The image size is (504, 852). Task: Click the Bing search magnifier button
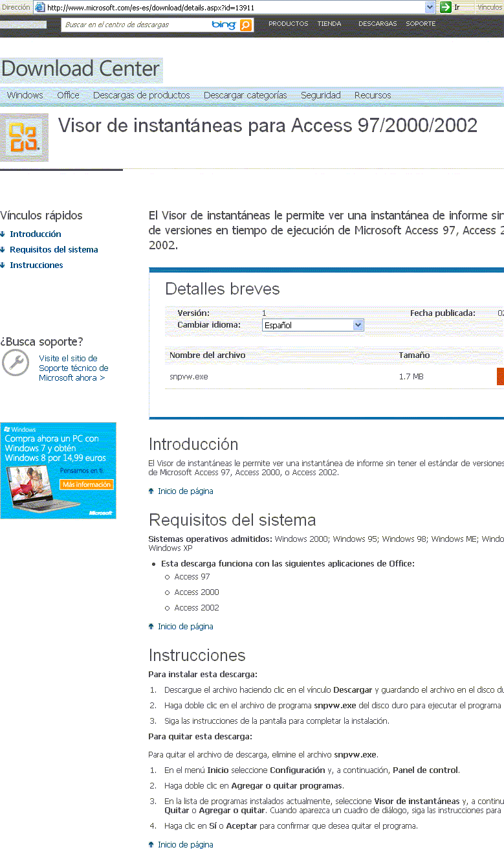[x=246, y=25]
